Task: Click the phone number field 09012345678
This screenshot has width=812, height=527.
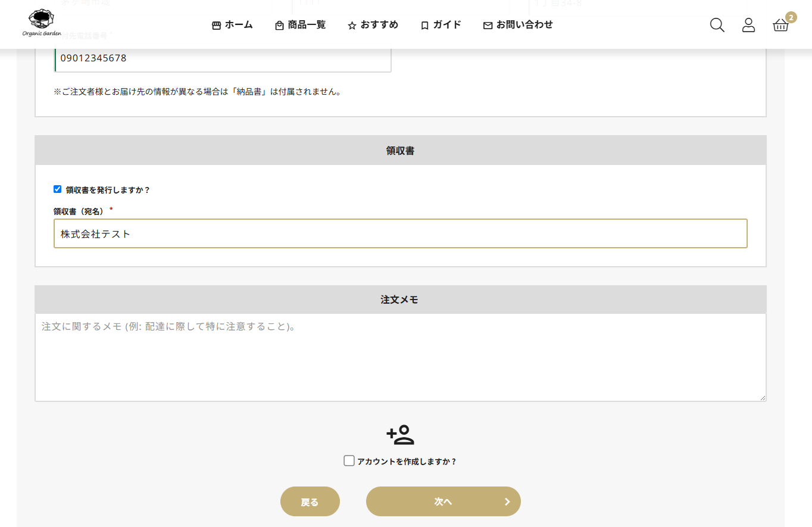Action: (223, 58)
